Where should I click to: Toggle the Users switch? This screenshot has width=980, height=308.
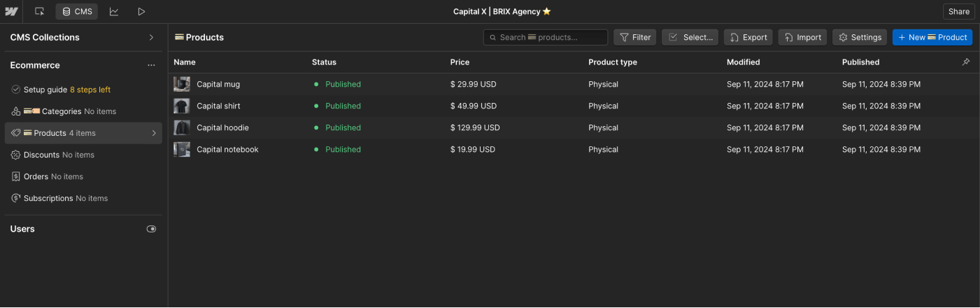[x=151, y=229]
